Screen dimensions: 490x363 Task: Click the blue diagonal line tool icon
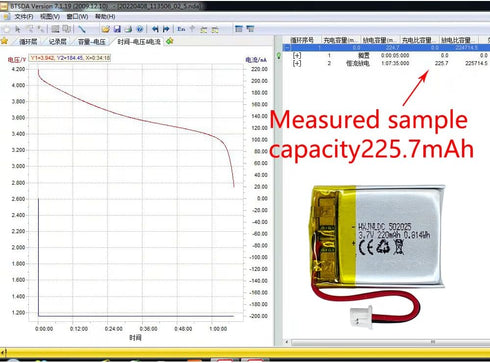pos(82,29)
